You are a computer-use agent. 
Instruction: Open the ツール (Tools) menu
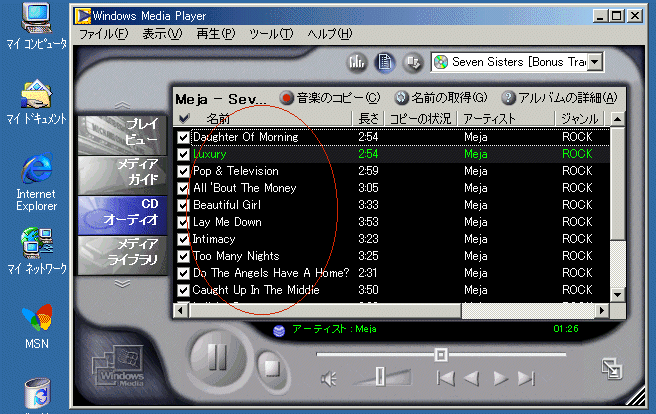(271, 34)
